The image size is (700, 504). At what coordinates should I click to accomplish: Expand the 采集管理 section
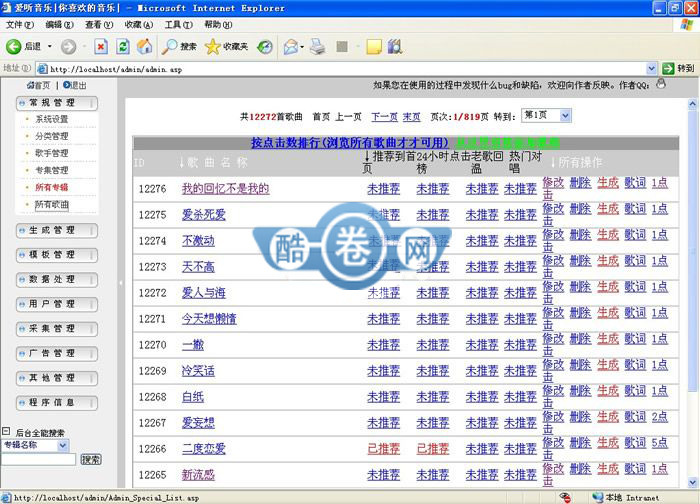57,329
